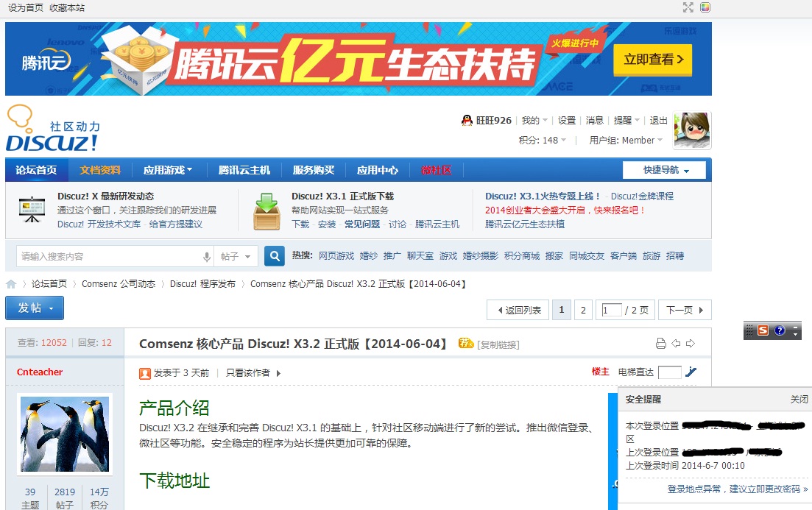
Task: Click the download box icon for X3.1
Action: pyautogui.click(x=266, y=210)
